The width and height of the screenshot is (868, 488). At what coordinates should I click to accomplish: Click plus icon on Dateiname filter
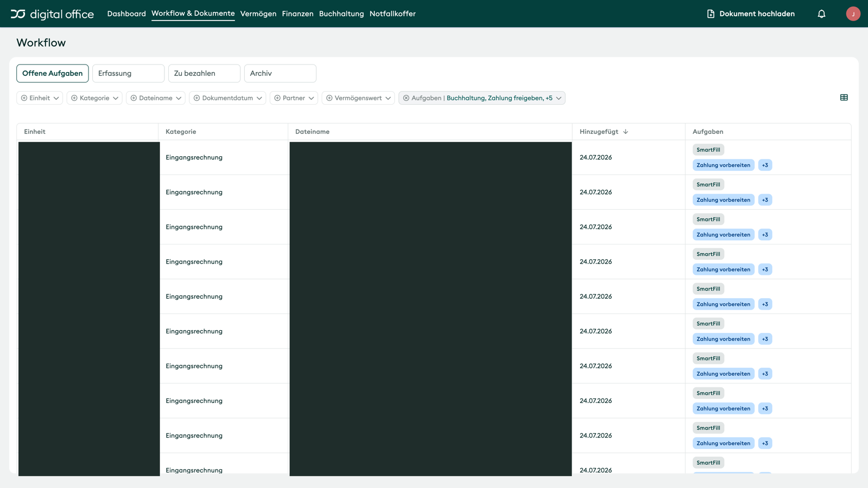pyautogui.click(x=133, y=98)
